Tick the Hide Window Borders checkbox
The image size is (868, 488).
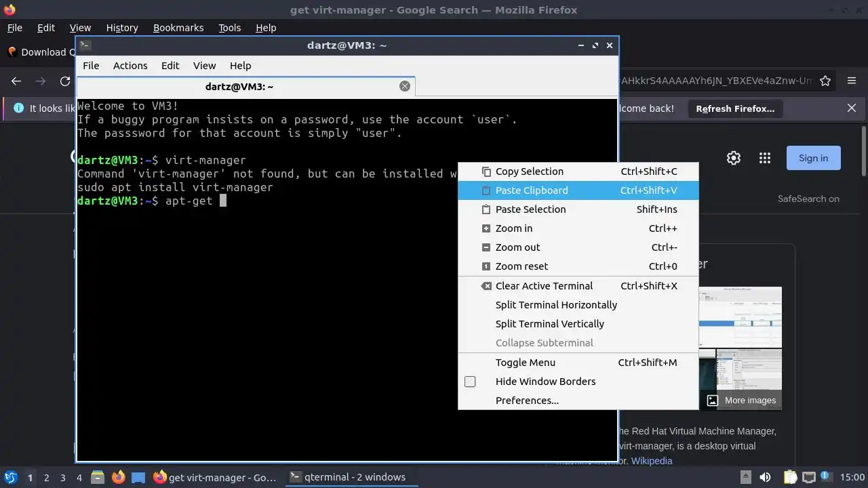pos(470,382)
